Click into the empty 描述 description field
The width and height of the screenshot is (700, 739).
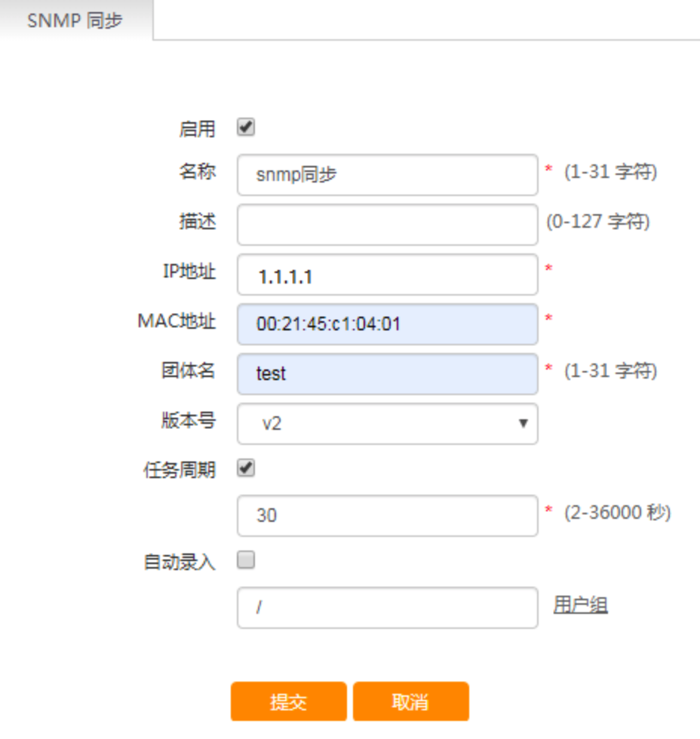click(388, 225)
